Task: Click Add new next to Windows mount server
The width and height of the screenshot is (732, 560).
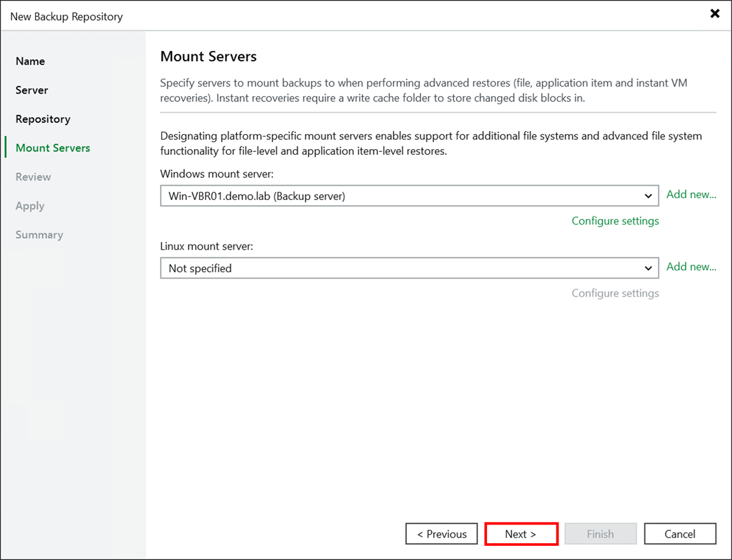Action: point(691,194)
